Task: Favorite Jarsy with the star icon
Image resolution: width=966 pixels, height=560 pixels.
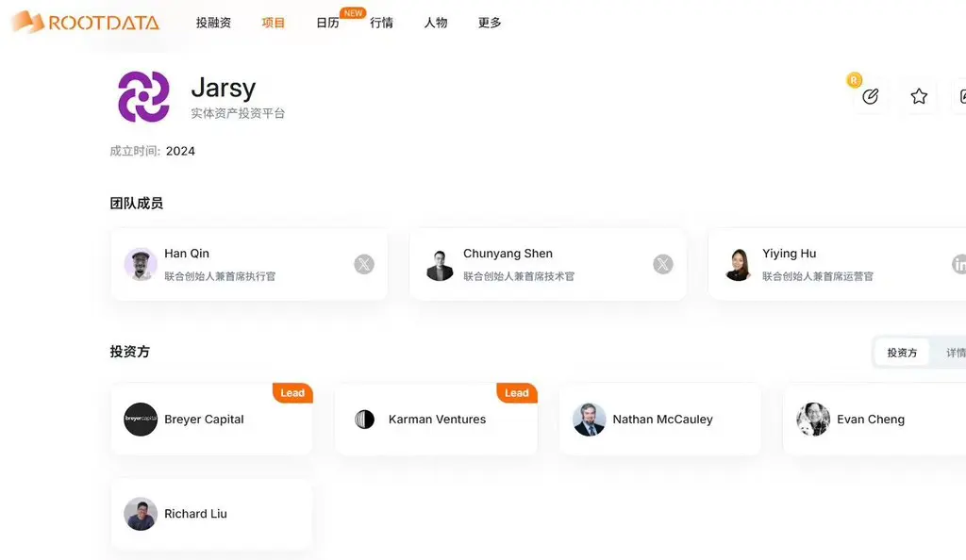Action: 919,96
